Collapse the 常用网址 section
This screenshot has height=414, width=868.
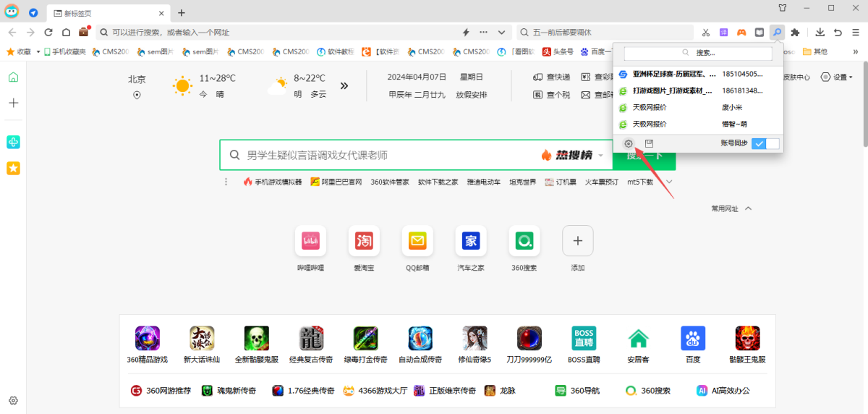pos(748,208)
